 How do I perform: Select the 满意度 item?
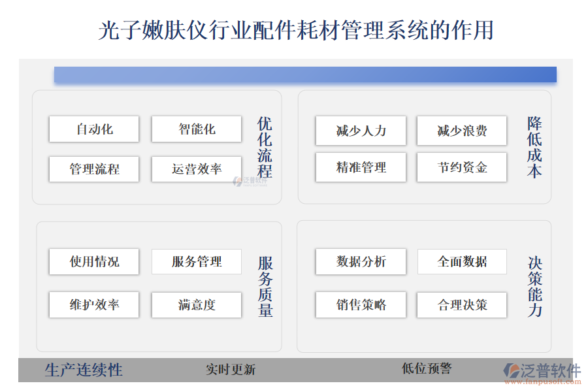point(196,304)
